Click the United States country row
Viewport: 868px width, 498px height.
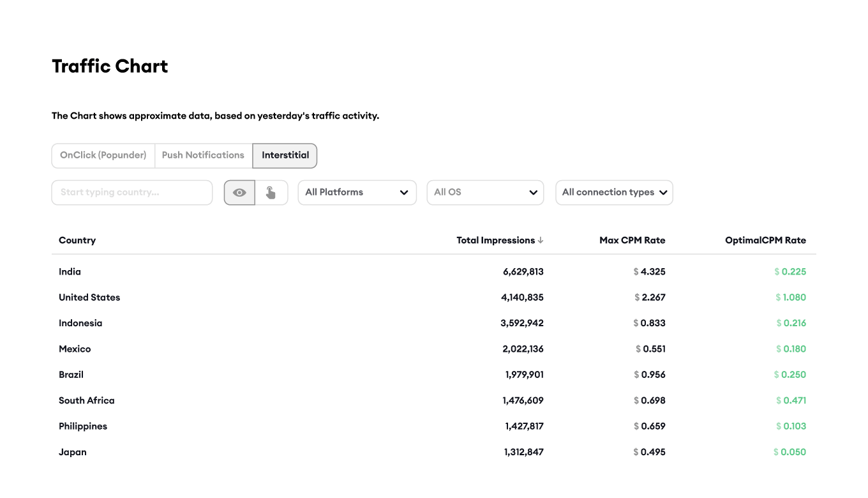pos(89,298)
